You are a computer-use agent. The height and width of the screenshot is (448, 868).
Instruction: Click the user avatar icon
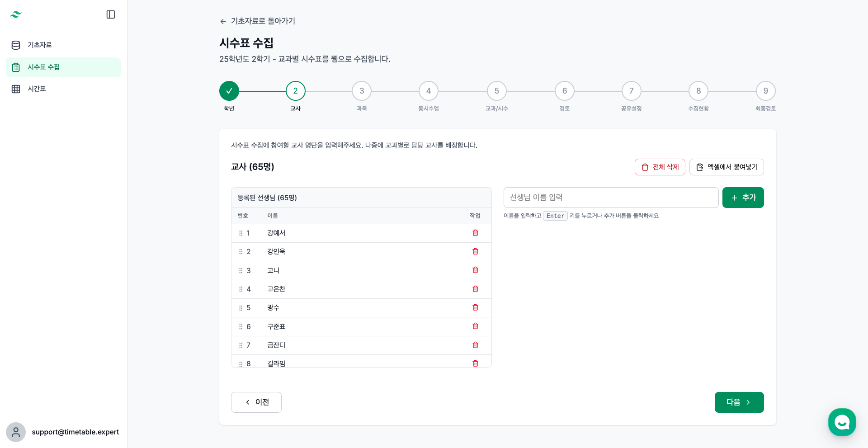(x=16, y=432)
